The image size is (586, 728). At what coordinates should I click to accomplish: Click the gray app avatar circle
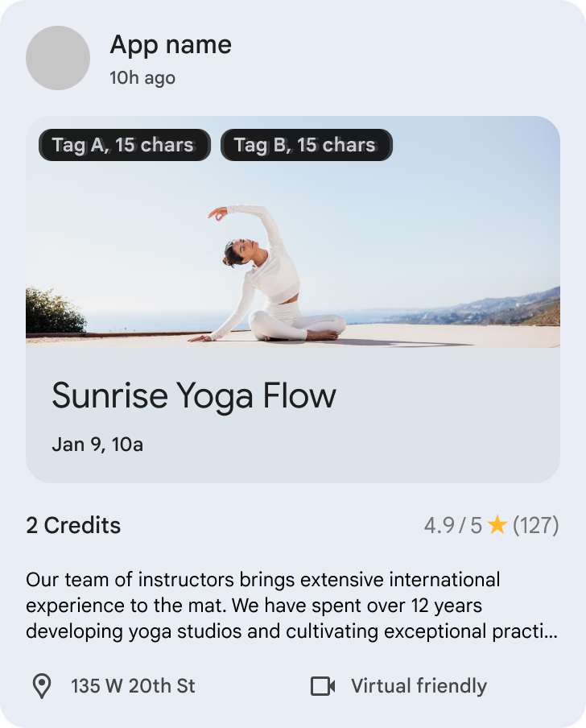[58, 58]
